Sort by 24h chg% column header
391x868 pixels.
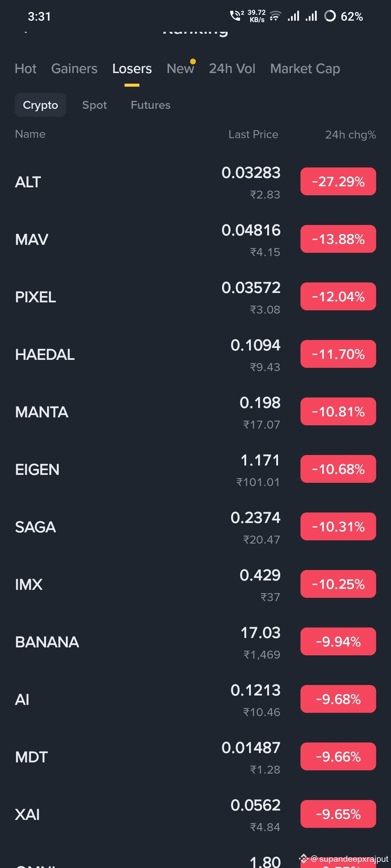coord(350,135)
